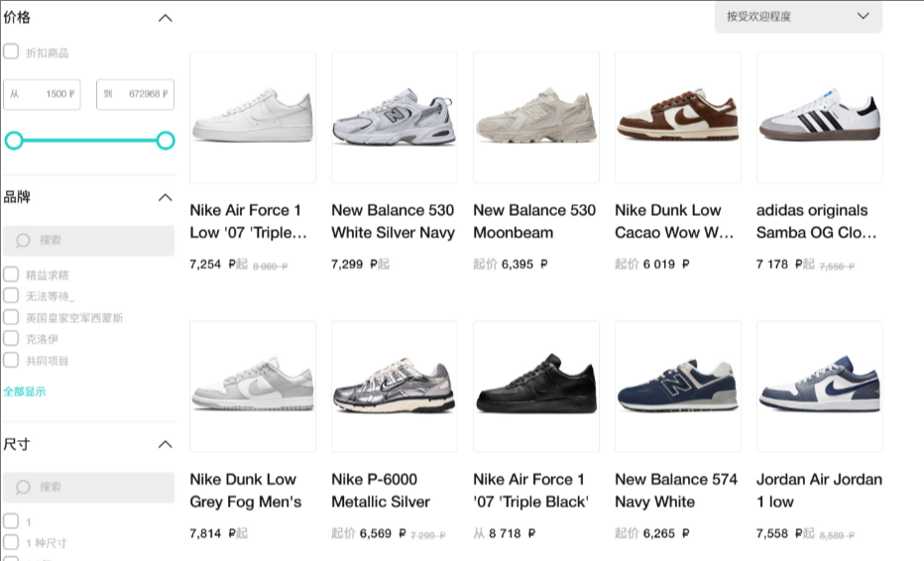Open the Nike P-6000 Metallic Silver image
Viewport: 924px width, 561px height.
coord(395,387)
